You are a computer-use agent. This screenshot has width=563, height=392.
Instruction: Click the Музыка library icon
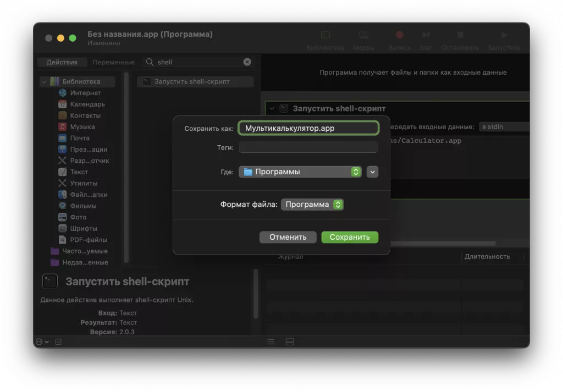coord(62,126)
